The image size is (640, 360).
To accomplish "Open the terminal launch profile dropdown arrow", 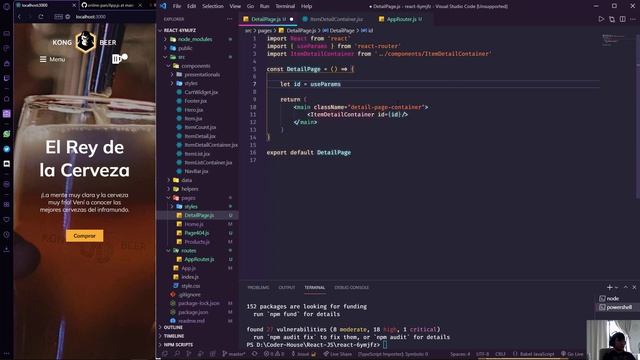I will click(616, 287).
